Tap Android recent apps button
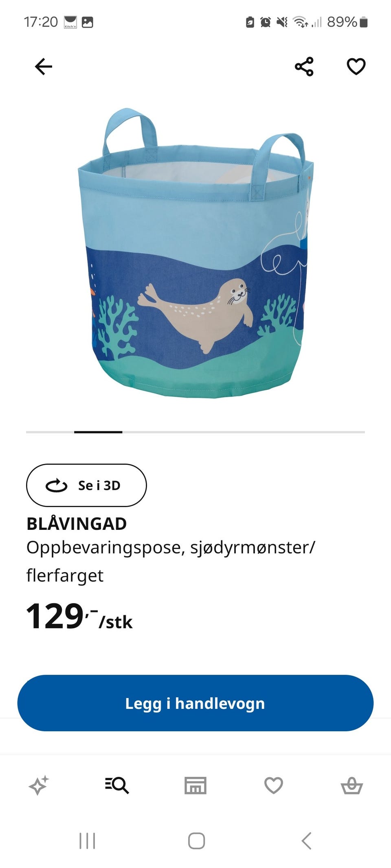 [87, 841]
